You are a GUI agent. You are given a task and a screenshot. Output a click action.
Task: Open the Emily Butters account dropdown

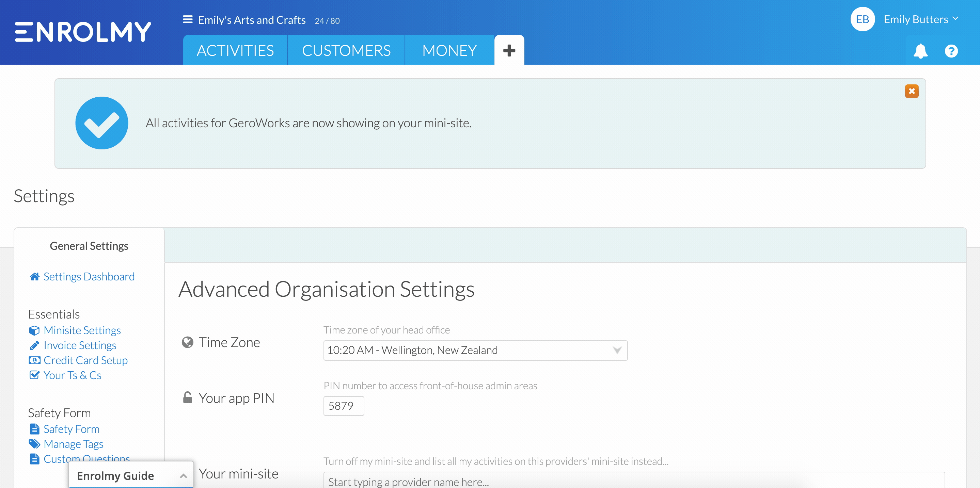[921, 19]
